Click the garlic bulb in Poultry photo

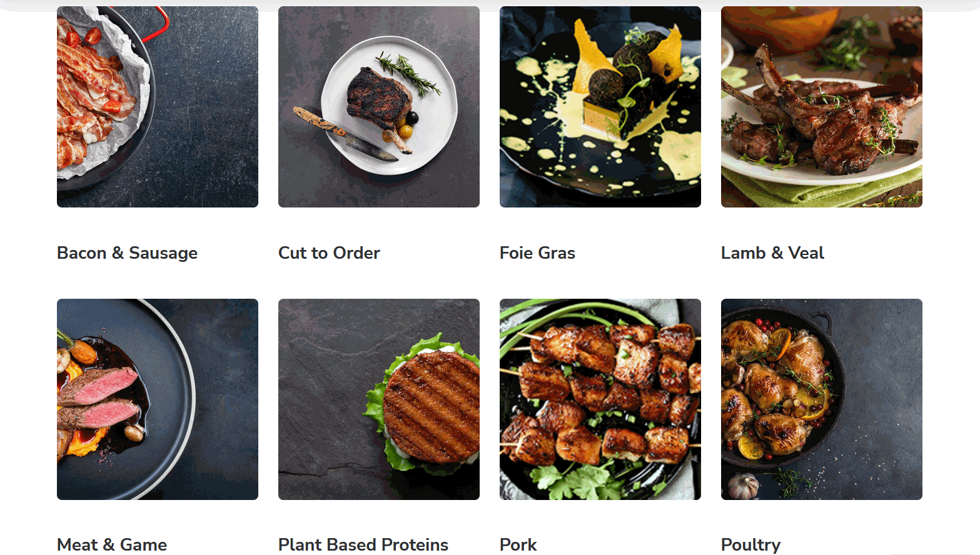point(743,486)
